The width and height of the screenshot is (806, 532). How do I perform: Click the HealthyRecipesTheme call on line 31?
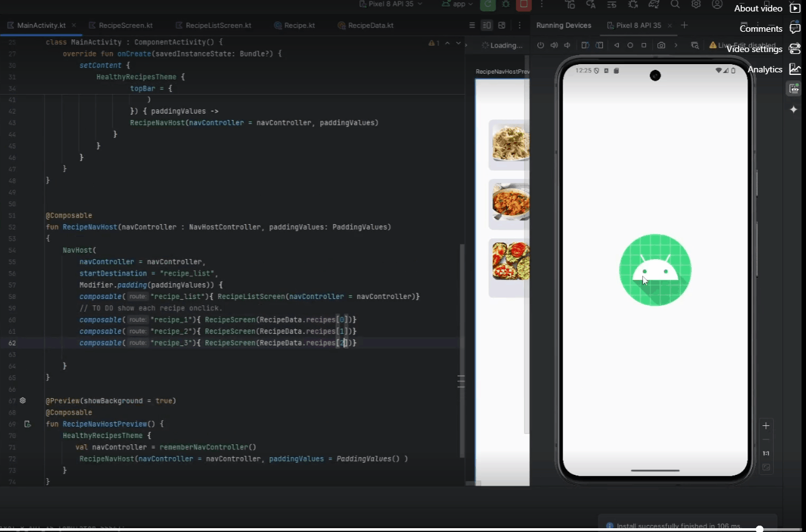point(137,77)
